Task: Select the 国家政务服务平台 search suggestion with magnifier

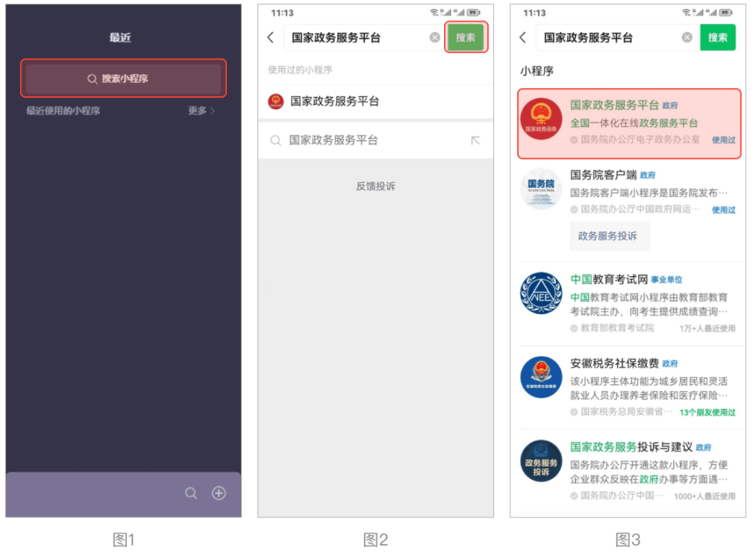Action: coord(334,140)
